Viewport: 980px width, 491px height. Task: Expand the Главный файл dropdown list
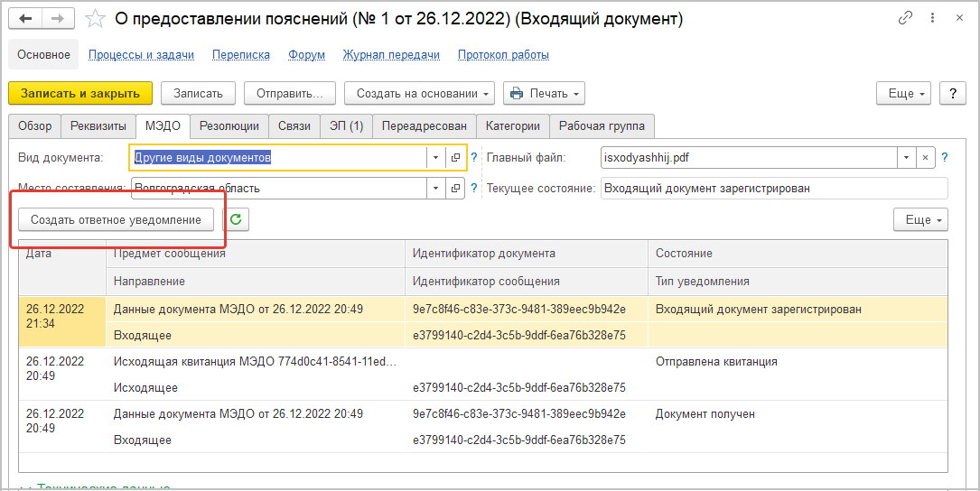(905, 158)
